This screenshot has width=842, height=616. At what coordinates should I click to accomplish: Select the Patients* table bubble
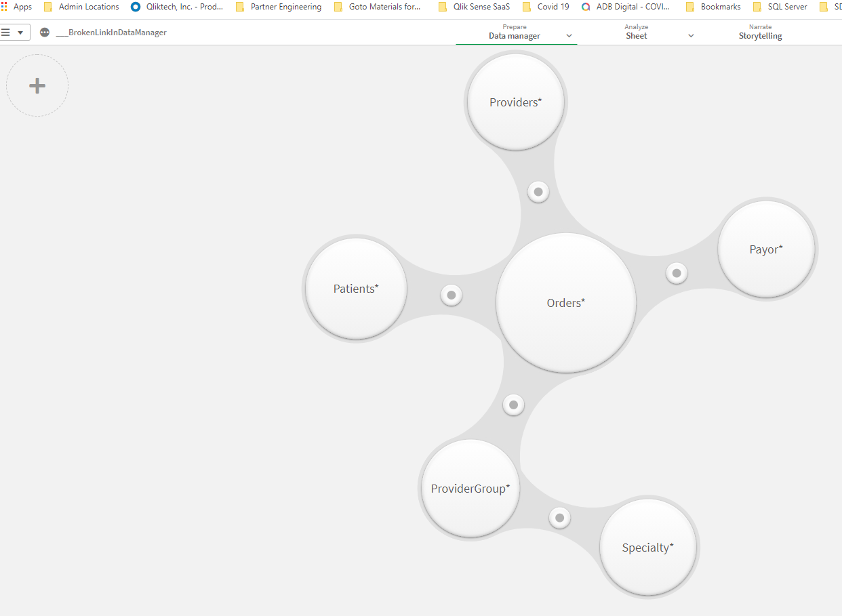pyautogui.click(x=356, y=289)
